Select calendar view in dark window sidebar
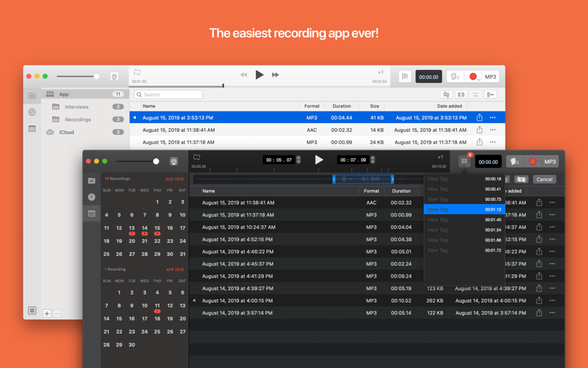The image size is (588, 368). (x=91, y=213)
